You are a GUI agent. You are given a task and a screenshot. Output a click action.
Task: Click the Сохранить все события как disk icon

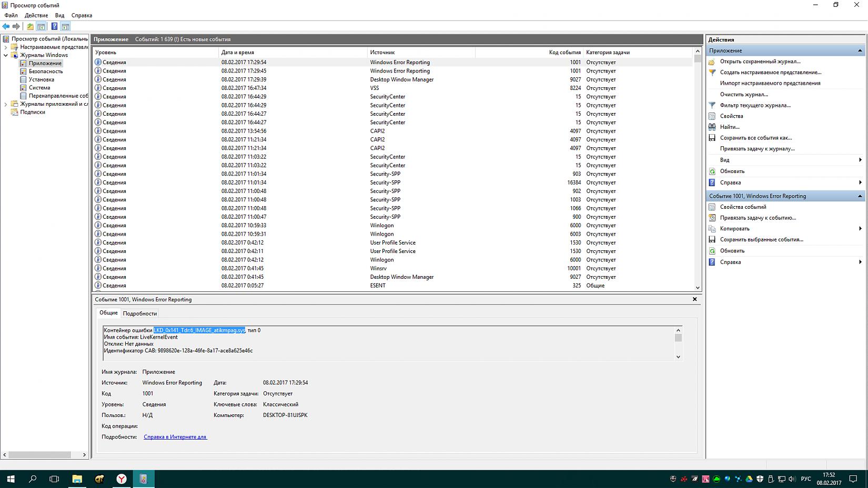712,138
